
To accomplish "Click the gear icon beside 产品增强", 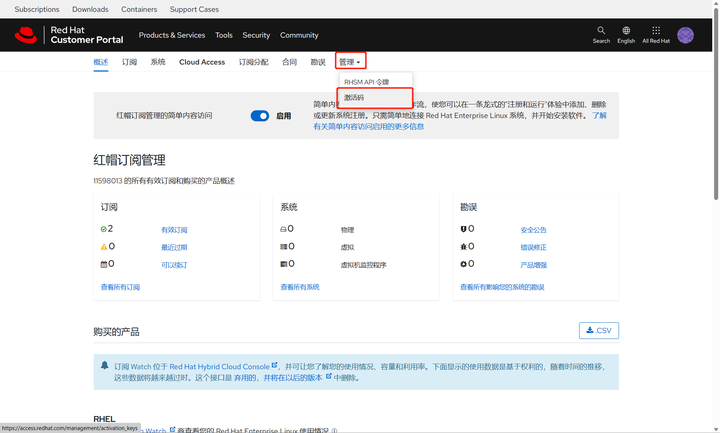I will click(463, 264).
